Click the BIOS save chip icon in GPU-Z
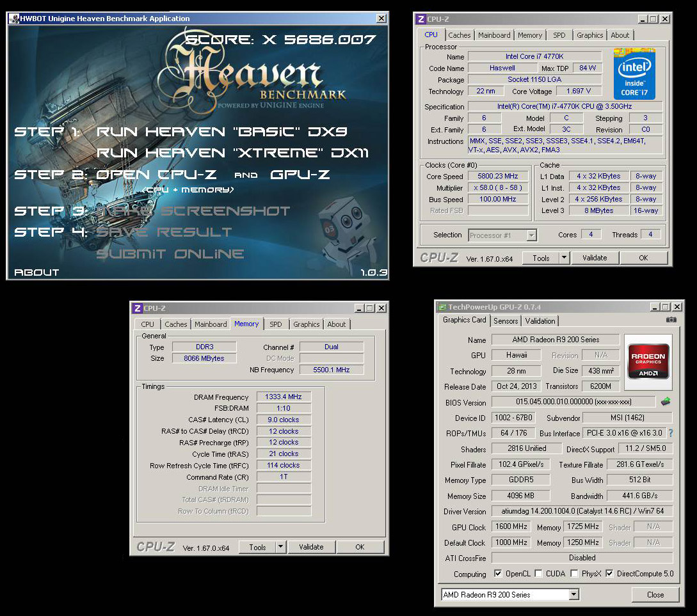 coord(666,402)
